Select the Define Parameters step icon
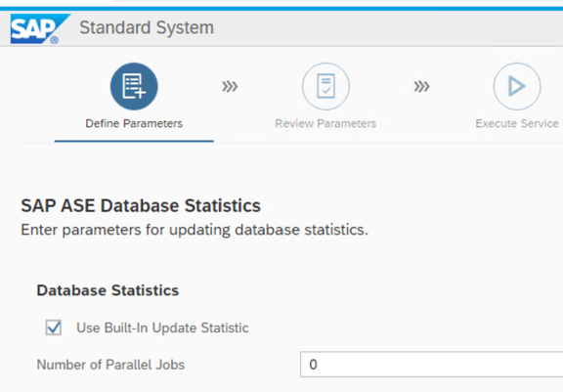The height and width of the screenshot is (392, 563). point(134,86)
